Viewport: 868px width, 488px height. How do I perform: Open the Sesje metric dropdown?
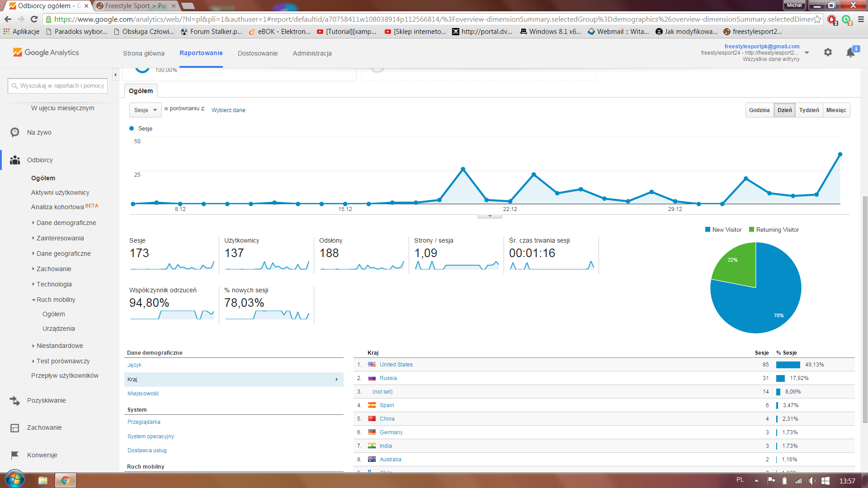click(x=145, y=110)
